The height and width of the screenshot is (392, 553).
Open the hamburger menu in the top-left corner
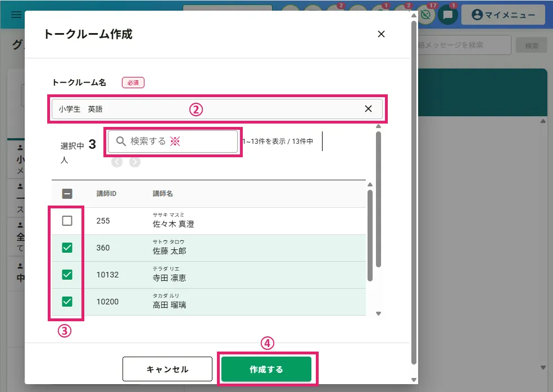[16, 15]
